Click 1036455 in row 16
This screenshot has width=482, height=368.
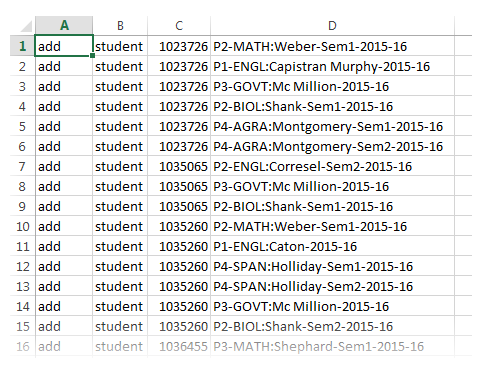point(179,346)
